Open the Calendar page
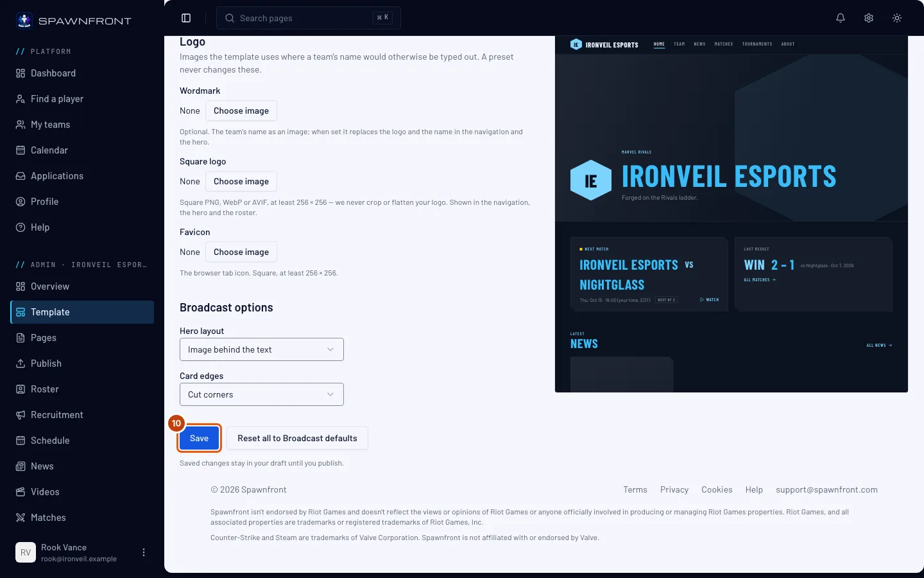 click(x=82, y=150)
